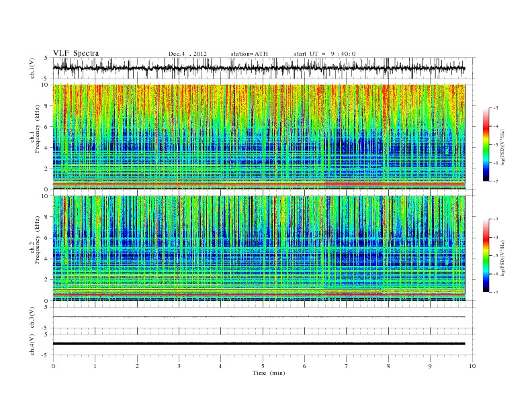Click the "start UT = 9 :40: 0" text

(x=324, y=54)
